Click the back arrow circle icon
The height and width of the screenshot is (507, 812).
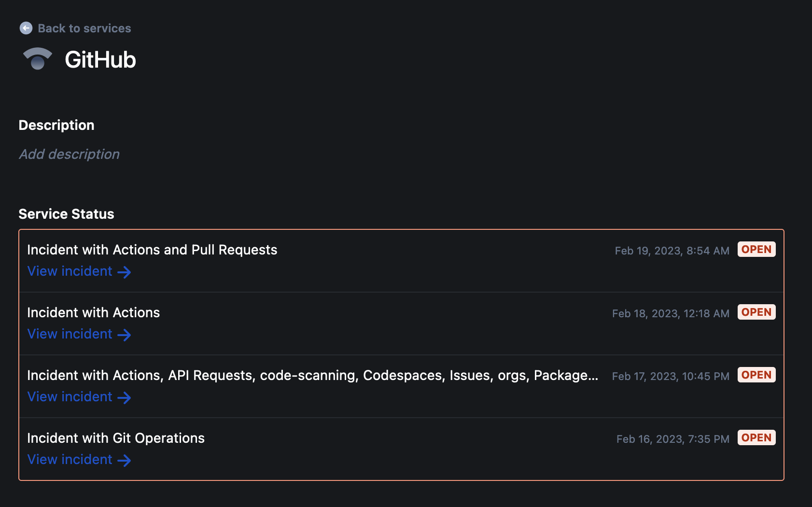26,28
